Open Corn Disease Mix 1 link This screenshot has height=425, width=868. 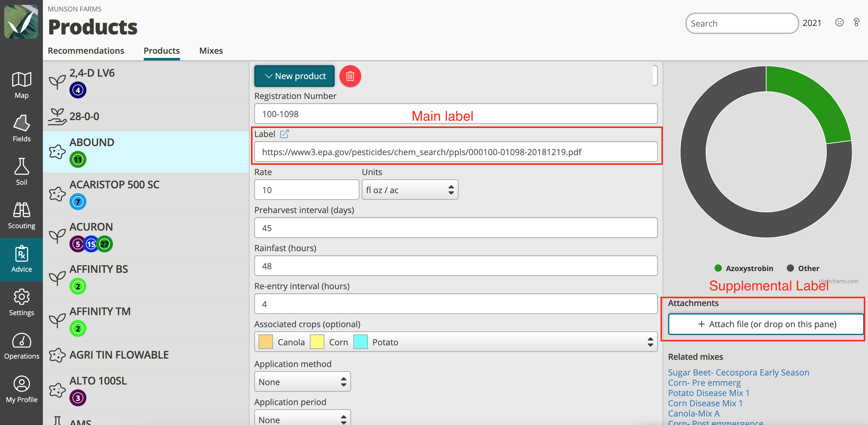[705, 404]
